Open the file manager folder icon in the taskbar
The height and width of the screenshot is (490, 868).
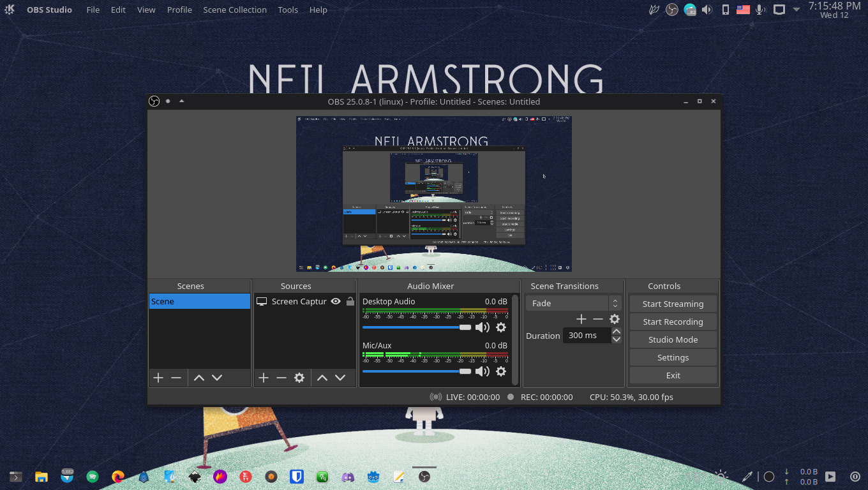(41, 476)
